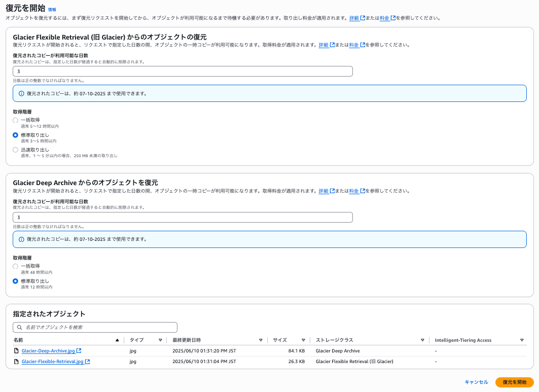Click the 84.1 KB size cell

[x=296, y=351]
